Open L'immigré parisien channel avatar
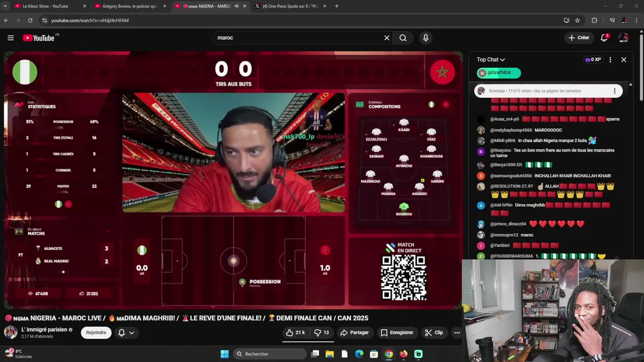 coord(11,332)
